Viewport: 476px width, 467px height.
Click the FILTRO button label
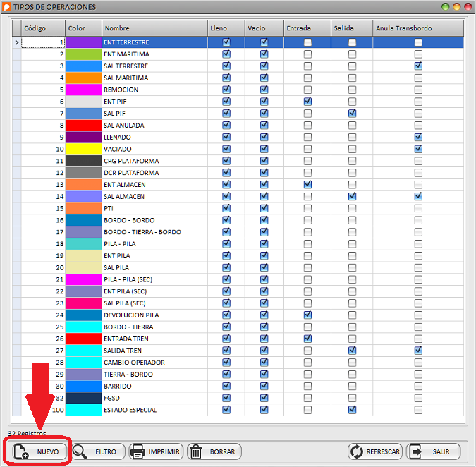(x=106, y=451)
